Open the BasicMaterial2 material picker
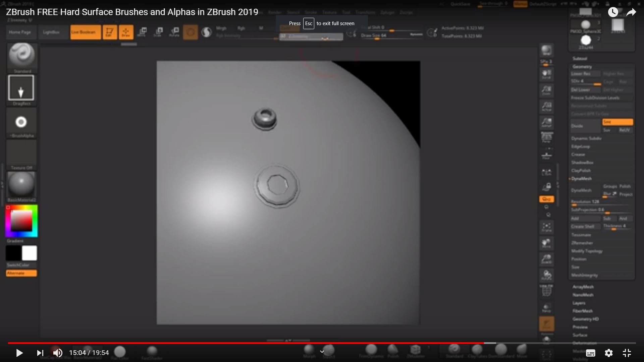Viewport: 644px width, 362px height. [21, 185]
